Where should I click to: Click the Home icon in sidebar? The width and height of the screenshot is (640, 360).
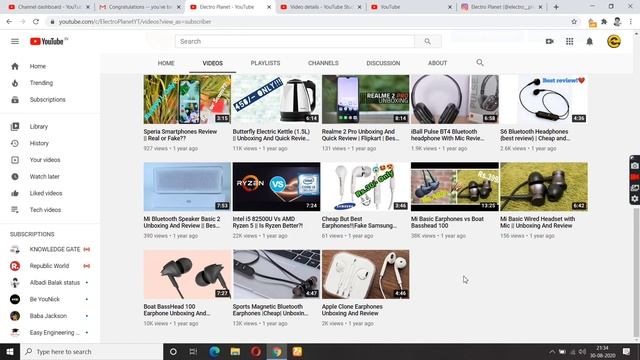pos(15,66)
